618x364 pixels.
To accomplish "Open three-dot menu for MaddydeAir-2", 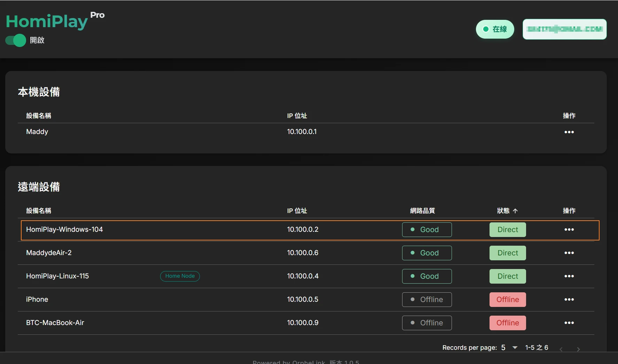I will 569,253.
